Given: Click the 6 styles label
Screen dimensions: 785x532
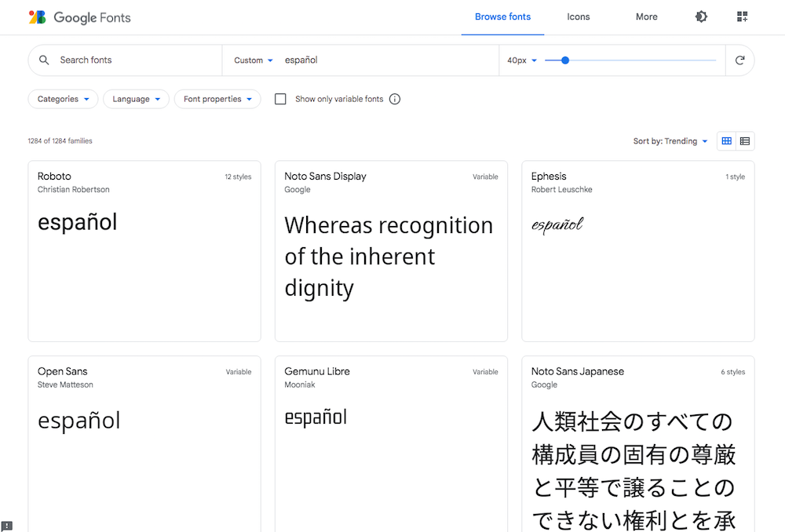Looking at the screenshot, I should [733, 372].
